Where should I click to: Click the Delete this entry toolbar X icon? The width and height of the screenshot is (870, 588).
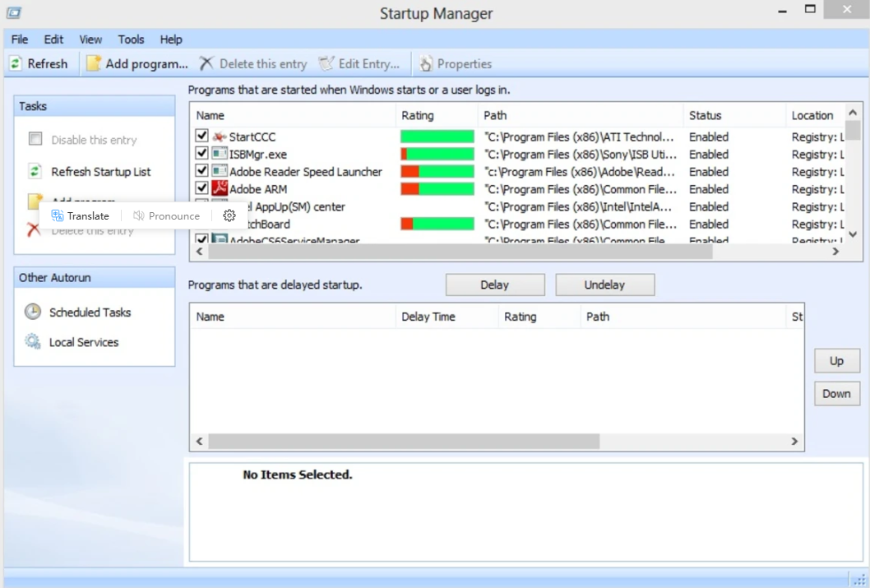[206, 64]
